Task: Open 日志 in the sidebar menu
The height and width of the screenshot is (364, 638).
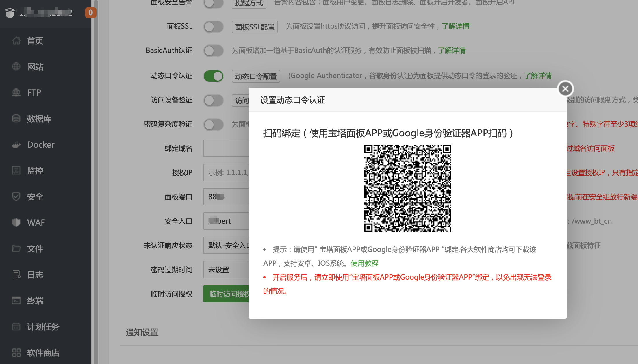Action: coord(35,274)
